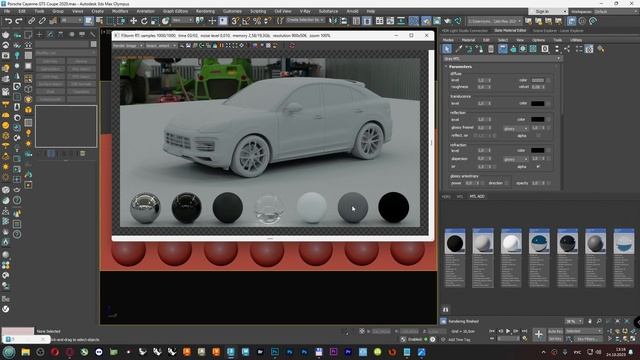Toggle the diffuse color map button
Image resolution: width=640 pixels, height=360 pixels.
(x=548, y=80)
